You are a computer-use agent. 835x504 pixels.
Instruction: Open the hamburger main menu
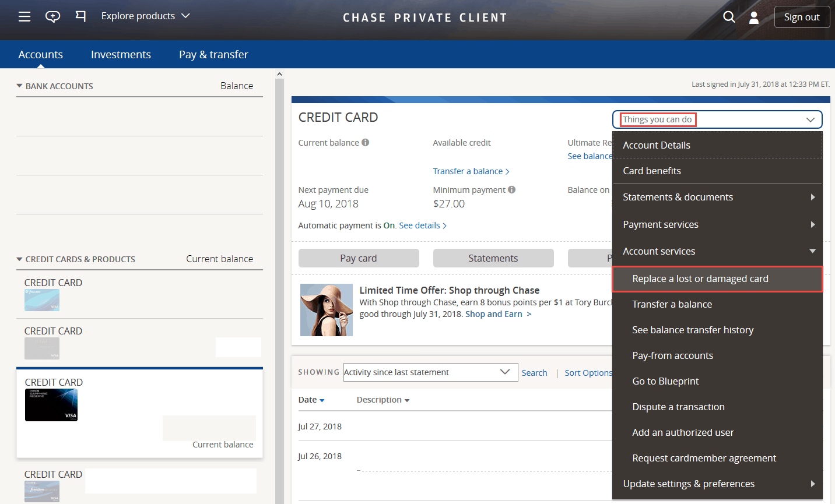(x=24, y=16)
